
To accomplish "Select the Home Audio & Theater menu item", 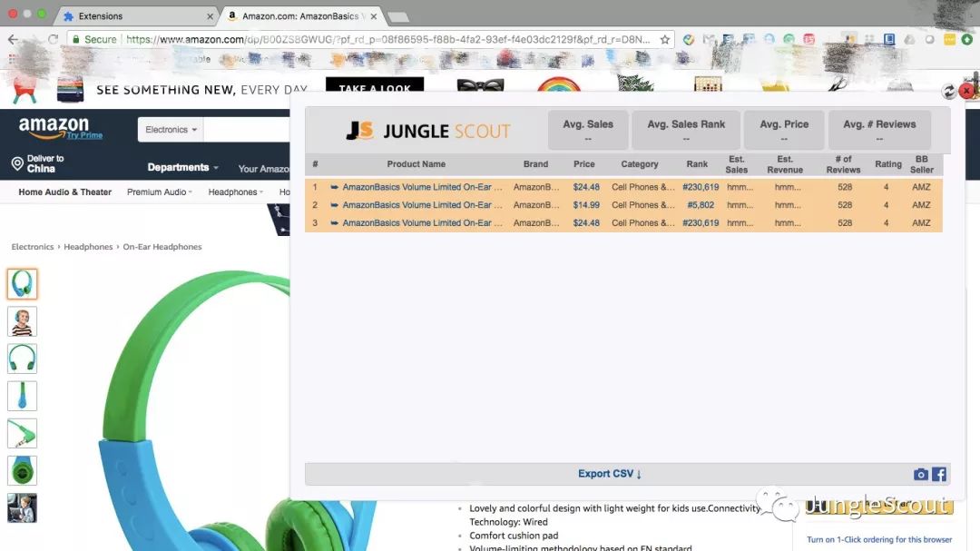I will 65,192.
